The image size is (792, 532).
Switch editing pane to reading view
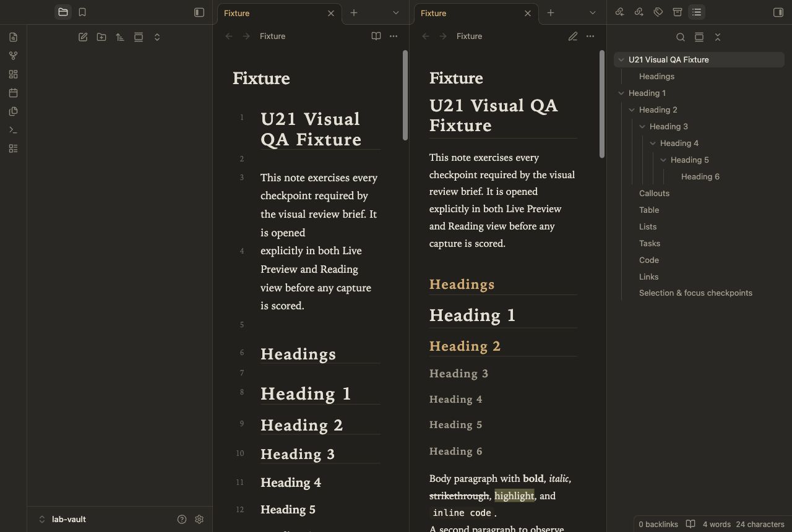click(376, 36)
